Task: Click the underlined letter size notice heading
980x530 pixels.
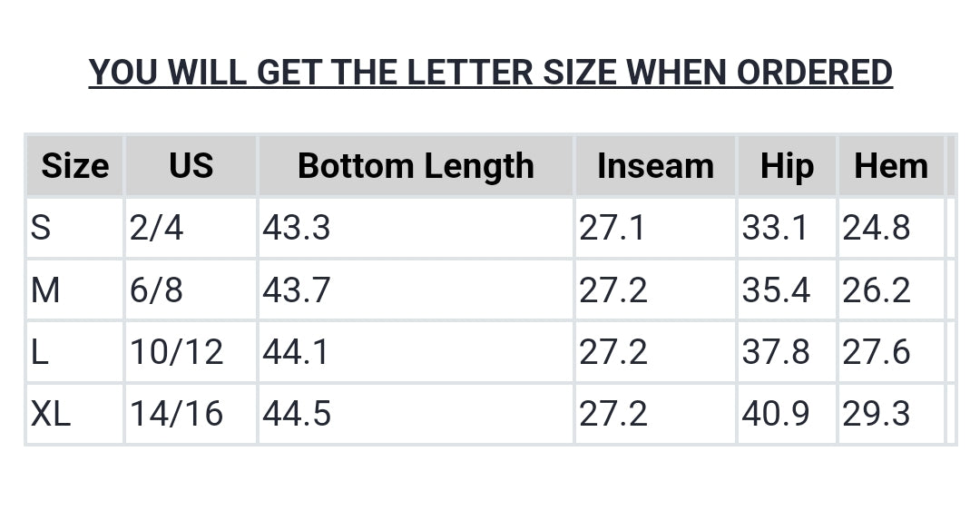Action: [x=490, y=72]
